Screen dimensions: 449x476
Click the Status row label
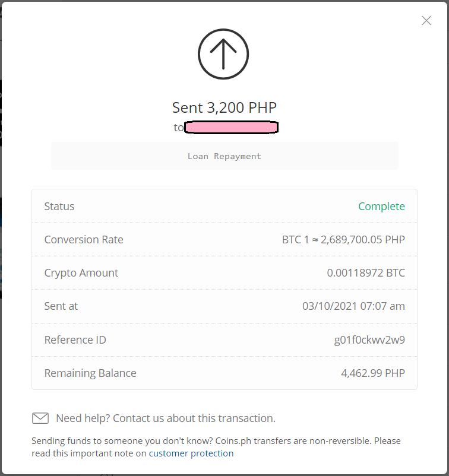pyautogui.click(x=59, y=206)
